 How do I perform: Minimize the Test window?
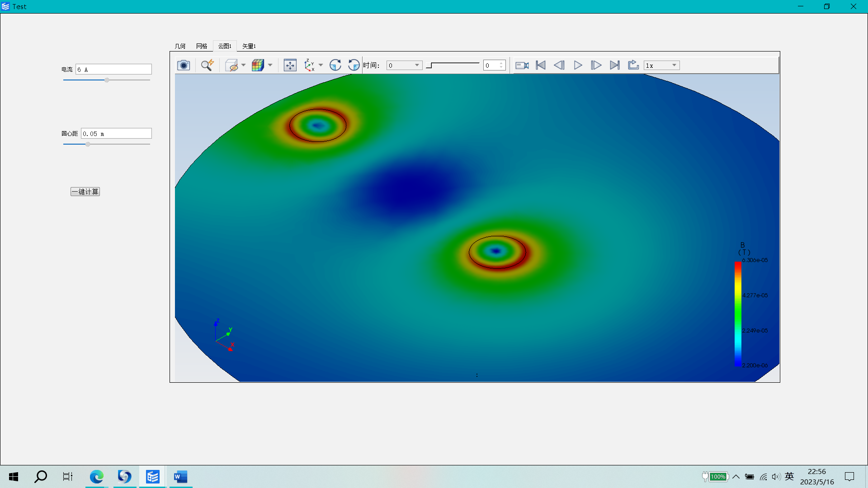tap(801, 6)
